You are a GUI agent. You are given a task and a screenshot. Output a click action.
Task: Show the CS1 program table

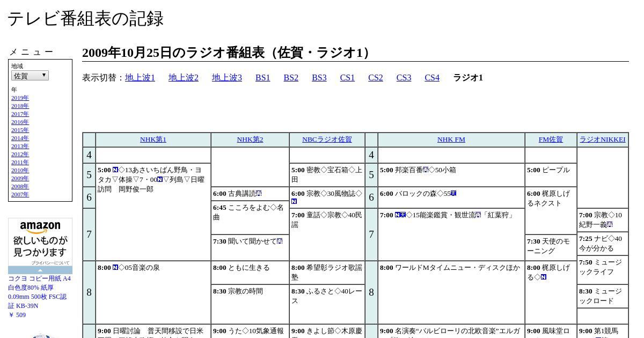click(347, 78)
